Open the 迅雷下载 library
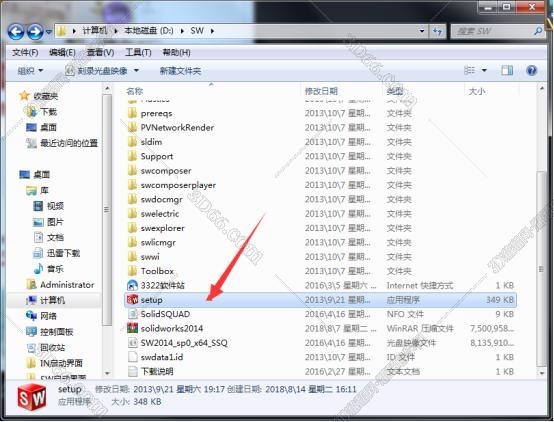 (63, 253)
